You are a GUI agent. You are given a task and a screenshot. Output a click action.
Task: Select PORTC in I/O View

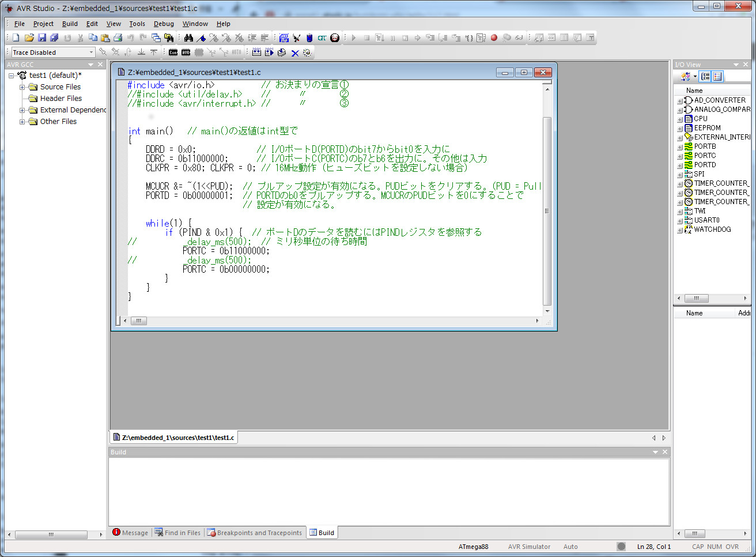tap(705, 156)
